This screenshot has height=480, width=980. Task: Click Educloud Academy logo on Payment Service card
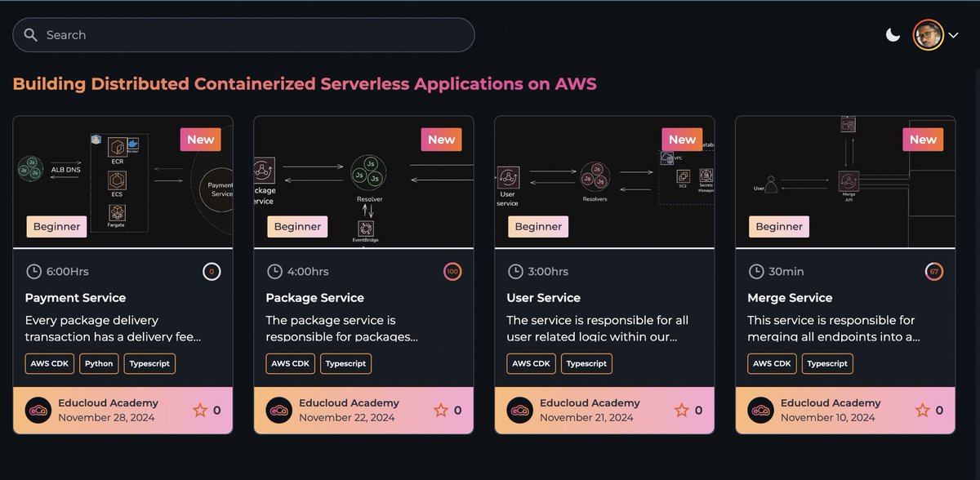(38, 410)
